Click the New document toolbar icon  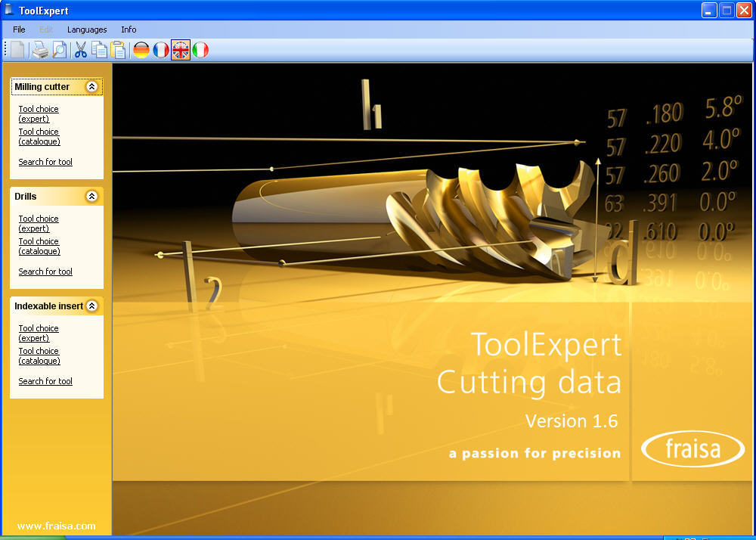16,49
